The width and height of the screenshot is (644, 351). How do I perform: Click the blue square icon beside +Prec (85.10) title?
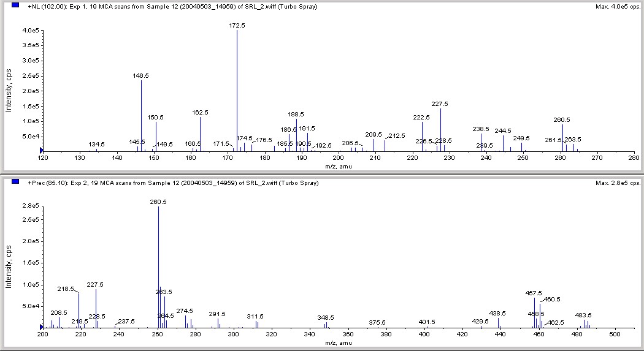(x=15, y=182)
